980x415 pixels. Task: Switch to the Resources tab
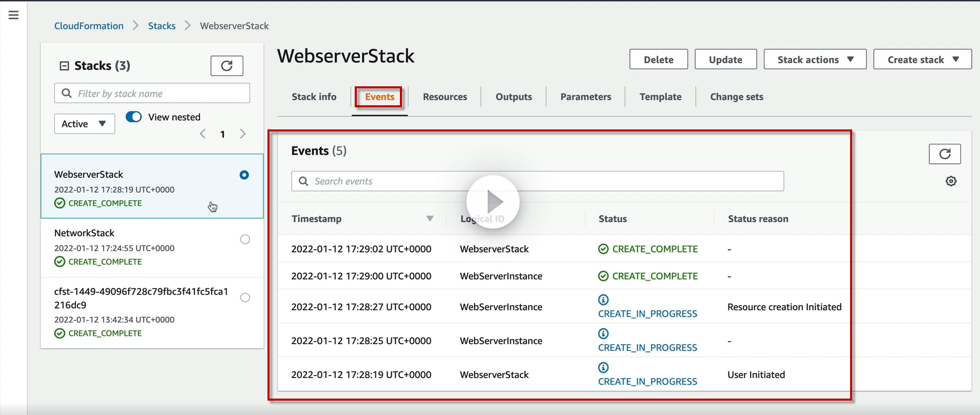point(445,97)
